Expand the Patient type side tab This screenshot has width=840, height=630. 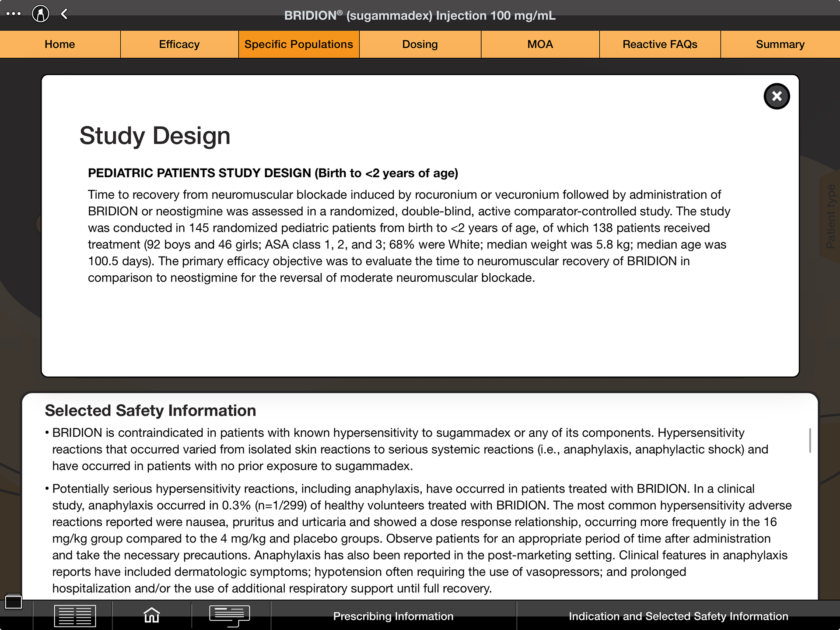click(829, 216)
